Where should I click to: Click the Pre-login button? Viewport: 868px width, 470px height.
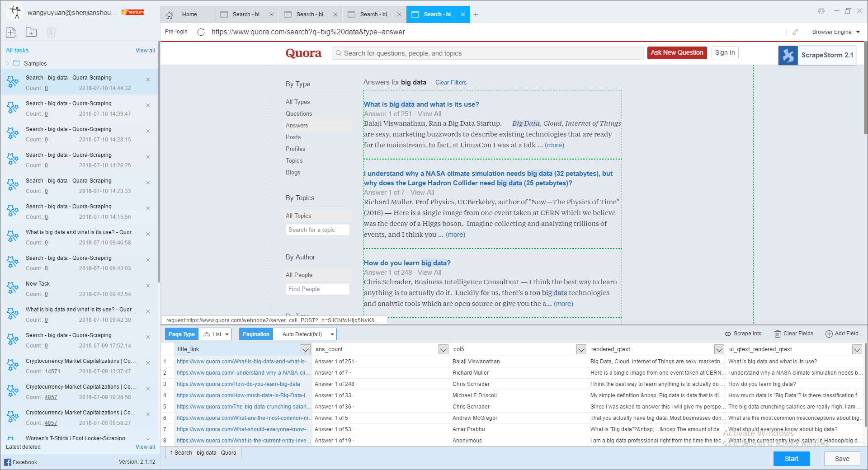(x=176, y=32)
